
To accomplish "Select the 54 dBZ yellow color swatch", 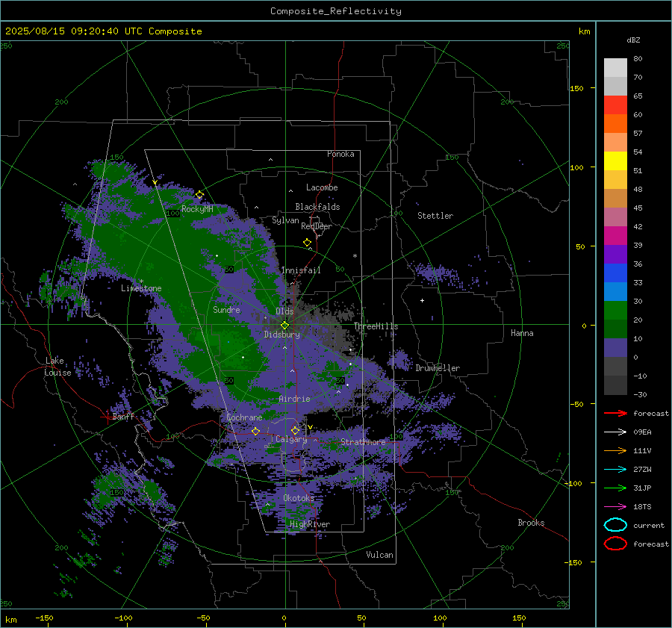I will tap(615, 161).
